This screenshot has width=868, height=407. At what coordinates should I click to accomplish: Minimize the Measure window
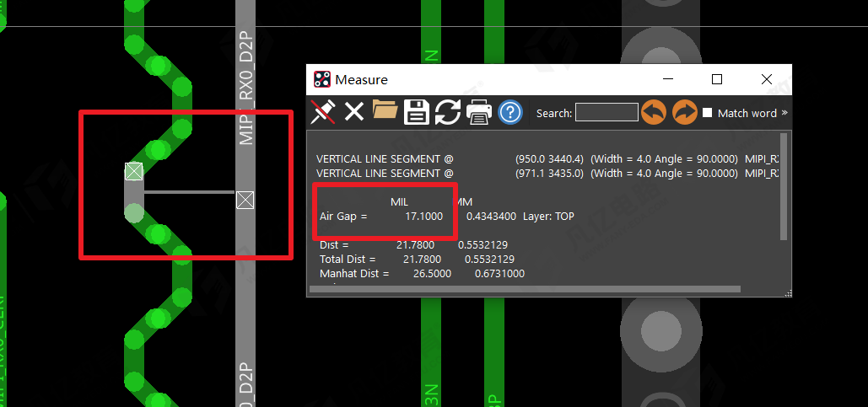(x=667, y=79)
